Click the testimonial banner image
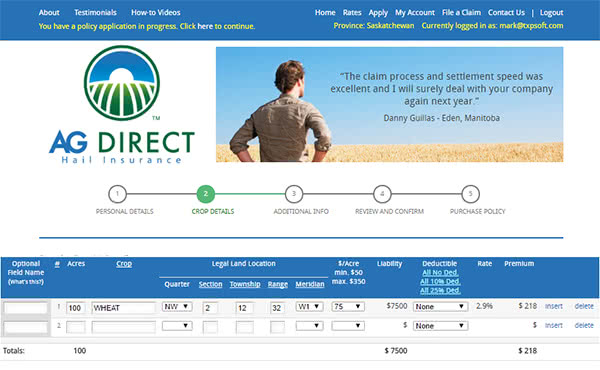 point(390,104)
